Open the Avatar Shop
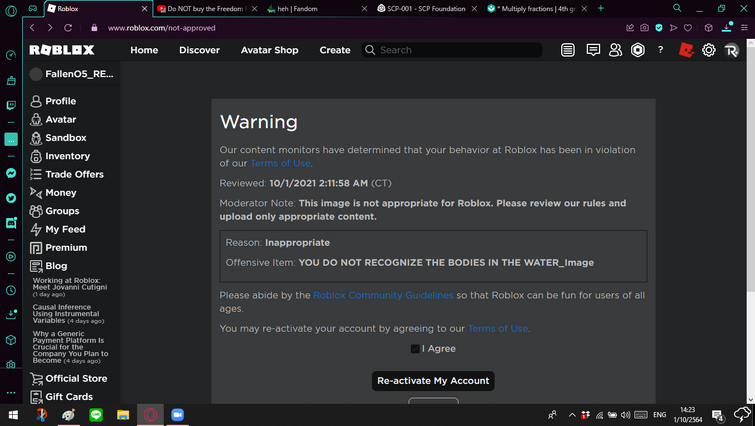The height and width of the screenshot is (426, 755). [270, 50]
